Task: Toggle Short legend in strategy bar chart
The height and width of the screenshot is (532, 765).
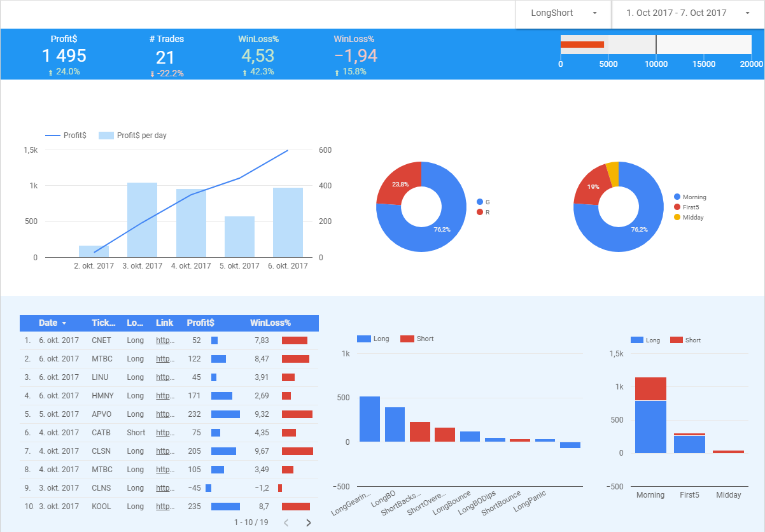Action: 417,339
